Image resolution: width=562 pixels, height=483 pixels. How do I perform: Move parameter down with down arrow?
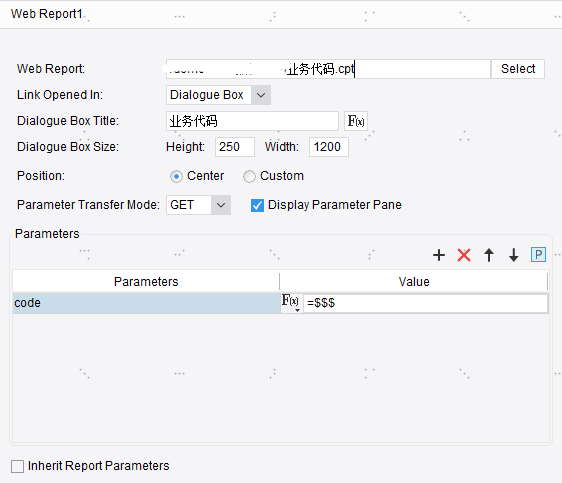(514, 255)
